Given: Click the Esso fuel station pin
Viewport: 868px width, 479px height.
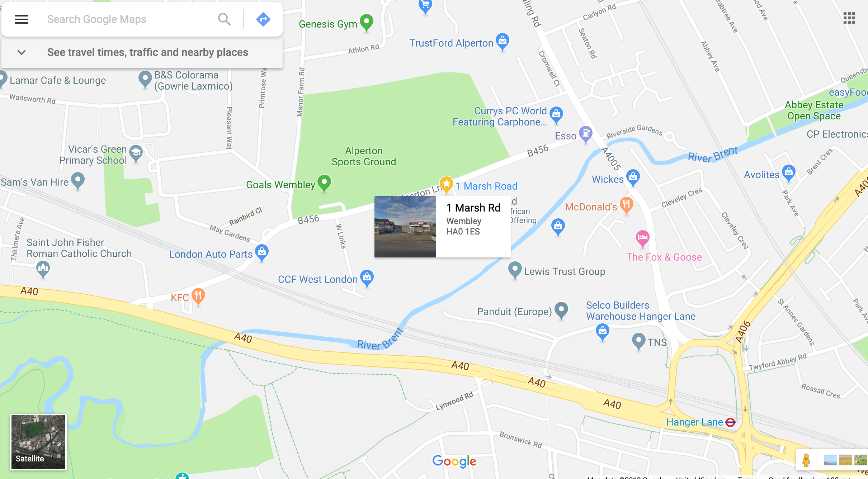Looking at the screenshot, I should click(586, 134).
